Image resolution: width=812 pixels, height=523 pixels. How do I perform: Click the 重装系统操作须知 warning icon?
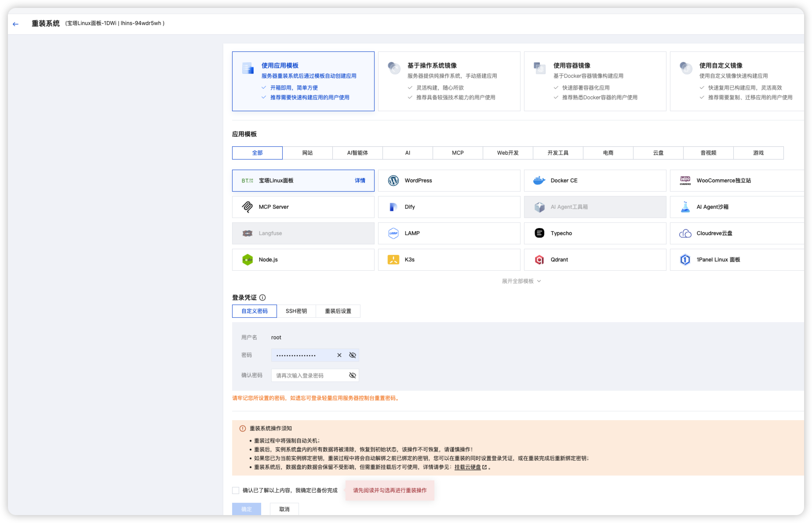pyautogui.click(x=243, y=429)
